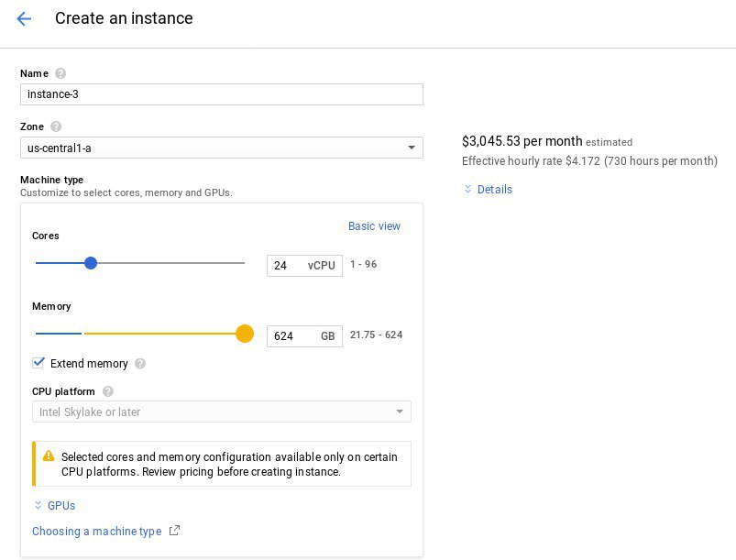736x560 pixels.
Task: Open the Name field help icon
Action: tap(60, 73)
